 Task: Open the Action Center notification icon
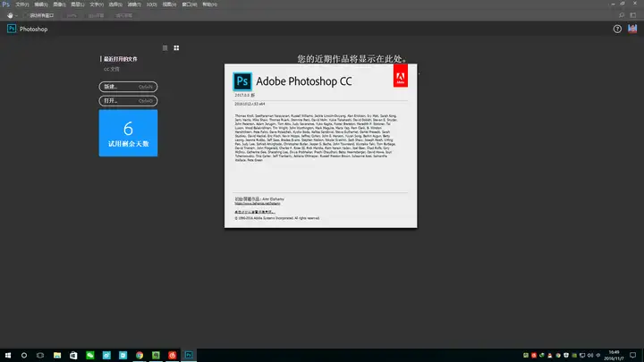[x=633, y=356]
